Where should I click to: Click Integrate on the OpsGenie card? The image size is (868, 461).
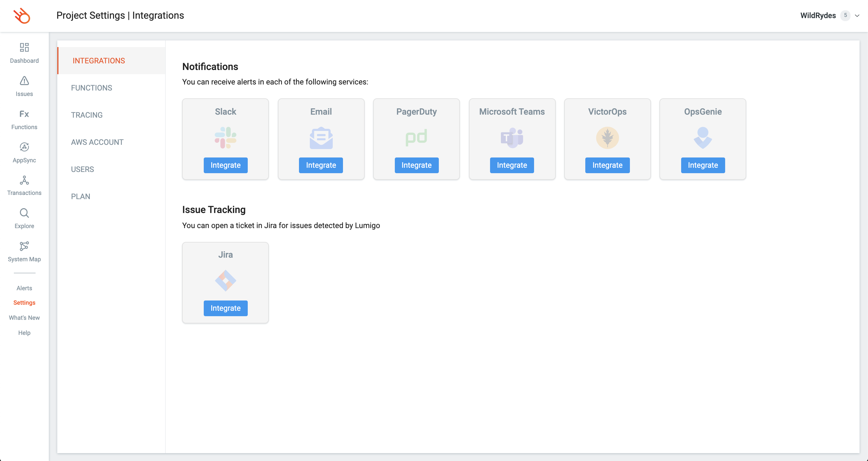tap(703, 165)
